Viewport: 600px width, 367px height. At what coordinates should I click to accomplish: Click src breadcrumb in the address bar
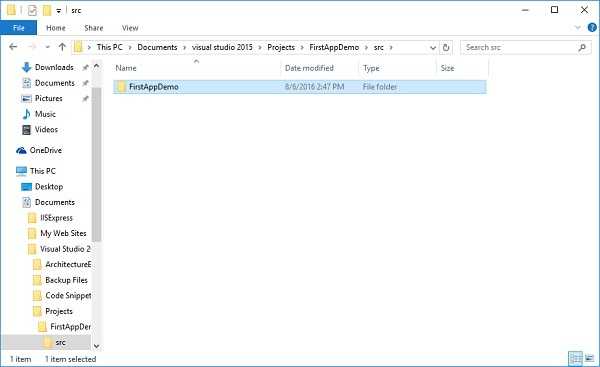tap(378, 47)
